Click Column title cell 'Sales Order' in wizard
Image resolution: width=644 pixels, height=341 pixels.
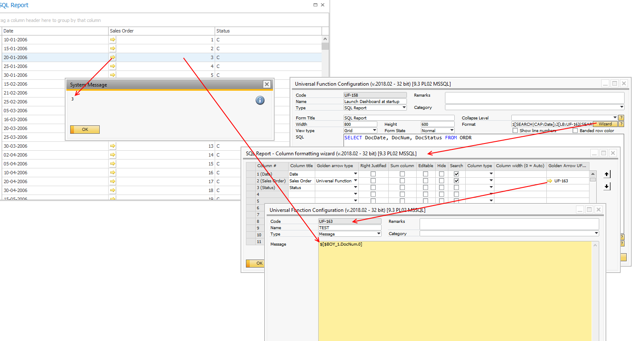point(302,181)
